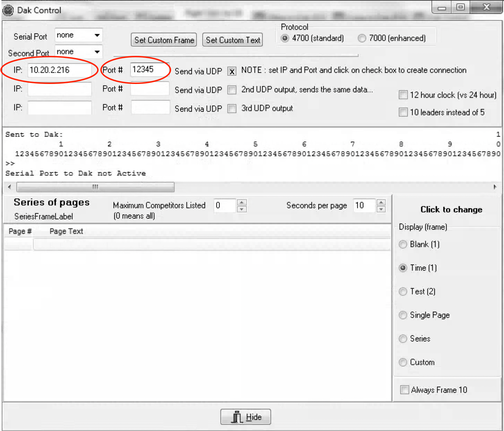
Task: Select the Single Page display option
Action: (403, 315)
